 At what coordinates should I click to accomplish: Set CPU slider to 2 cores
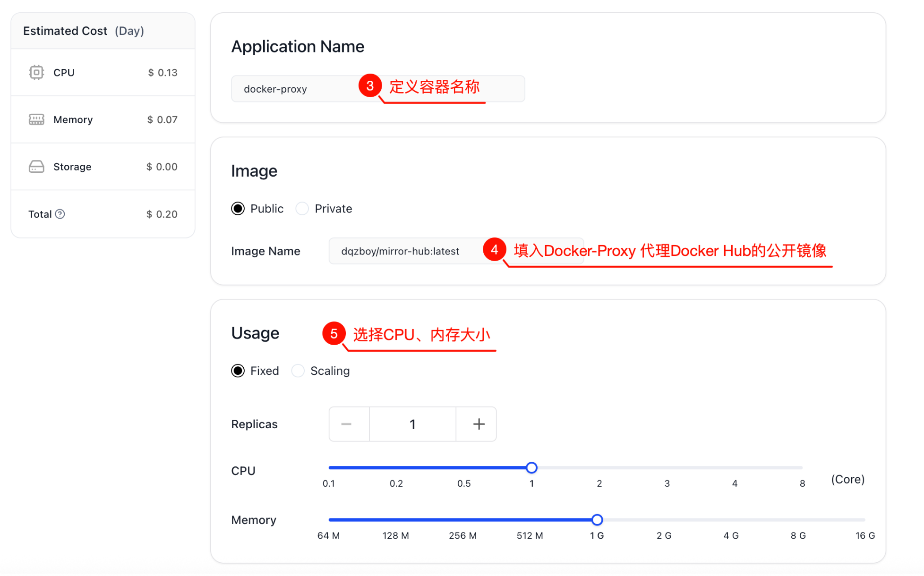click(599, 468)
